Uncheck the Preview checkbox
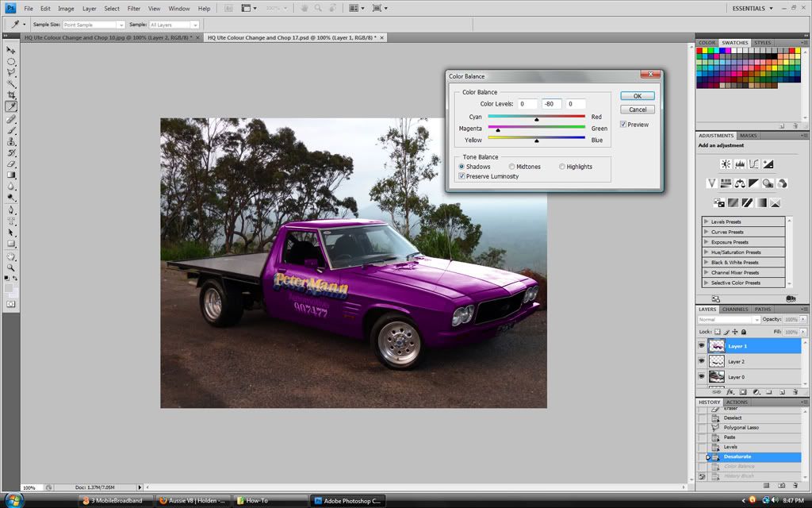The height and width of the screenshot is (508, 812). (623, 125)
